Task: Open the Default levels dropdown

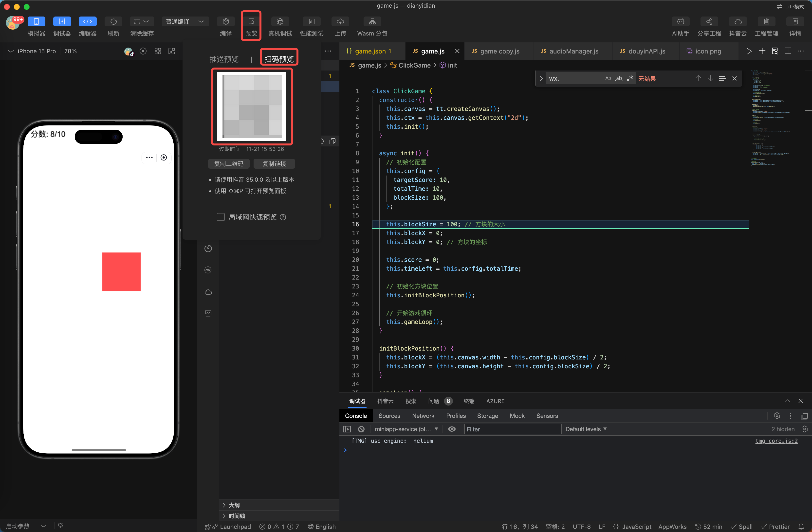Action: pyautogui.click(x=586, y=429)
